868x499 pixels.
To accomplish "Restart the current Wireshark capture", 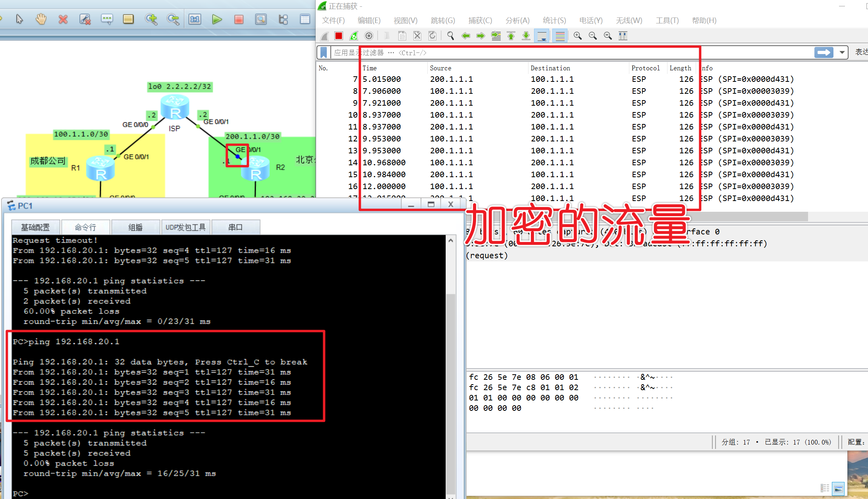I will [353, 36].
